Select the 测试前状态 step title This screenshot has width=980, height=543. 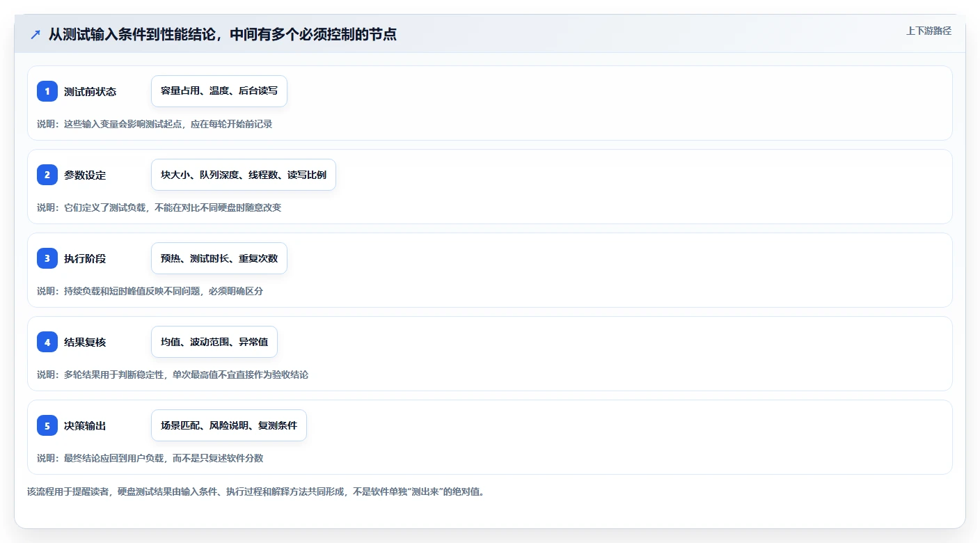90,92
